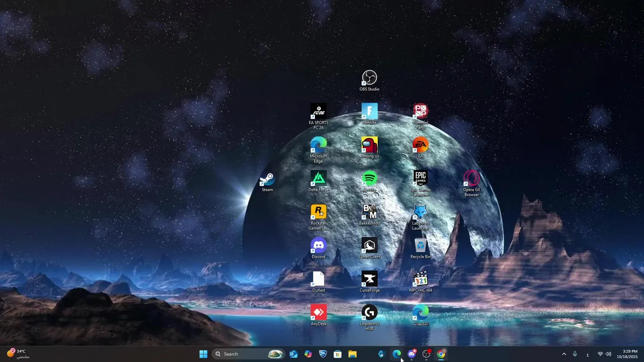This screenshot has width=644, height=362.
Task: Select the OBS Studio desktop shortcut
Action: tap(369, 81)
